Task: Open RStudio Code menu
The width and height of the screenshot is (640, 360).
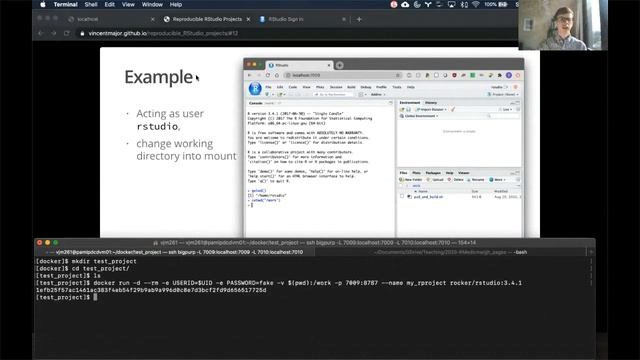Action: [x=293, y=87]
